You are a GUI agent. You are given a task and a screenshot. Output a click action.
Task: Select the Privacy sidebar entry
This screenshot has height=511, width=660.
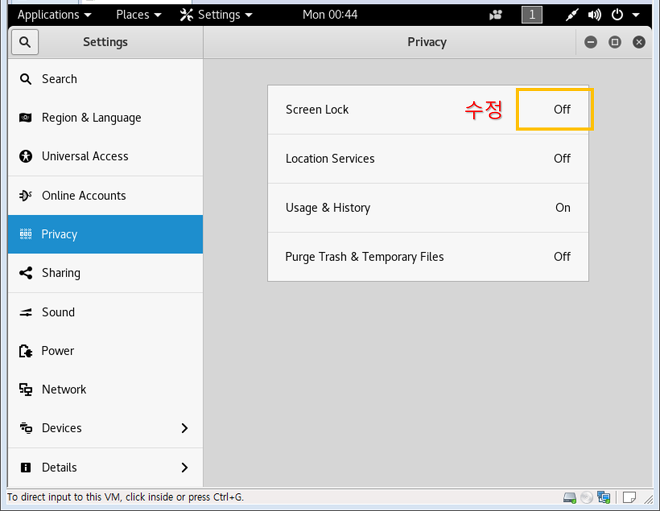[x=105, y=234]
